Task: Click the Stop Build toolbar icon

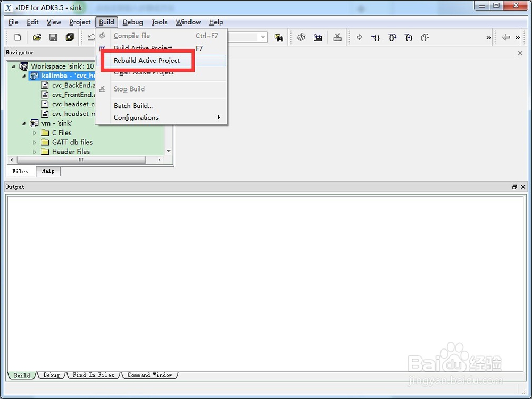Action: click(x=337, y=37)
